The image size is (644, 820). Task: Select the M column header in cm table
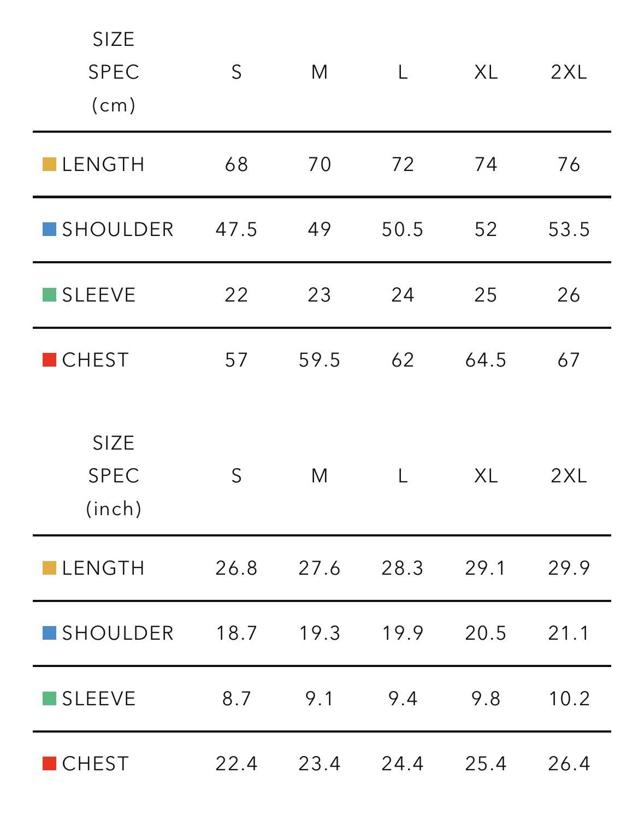pyautogui.click(x=320, y=72)
